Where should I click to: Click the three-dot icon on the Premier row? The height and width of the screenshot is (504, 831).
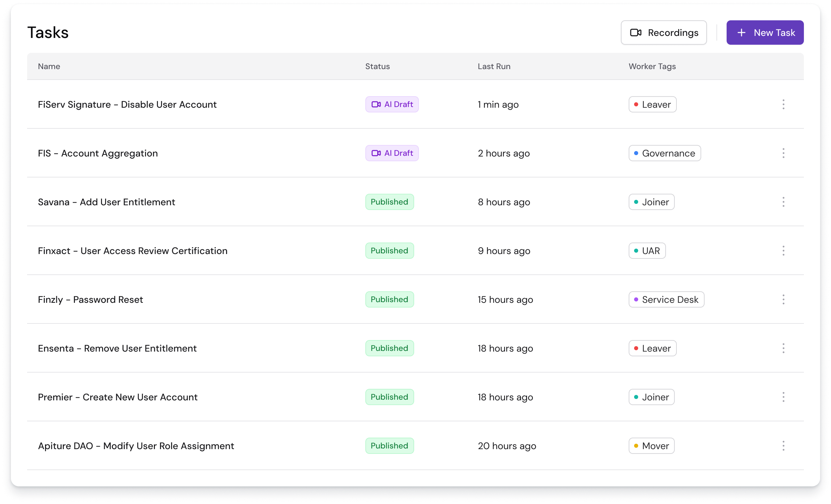[784, 397]
